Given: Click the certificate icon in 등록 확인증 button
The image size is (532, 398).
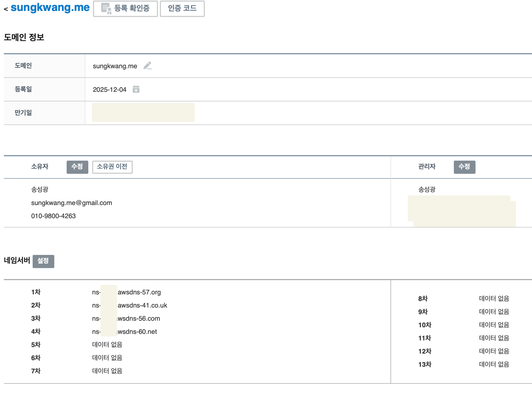Looking at the screenshot, I should point(106,8).
